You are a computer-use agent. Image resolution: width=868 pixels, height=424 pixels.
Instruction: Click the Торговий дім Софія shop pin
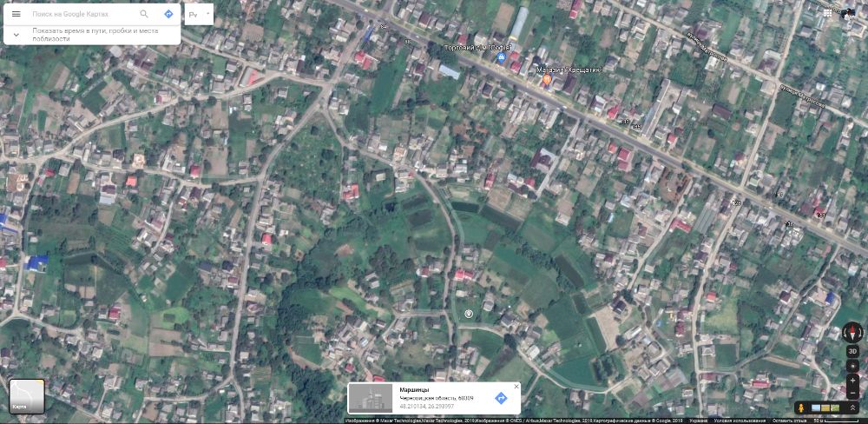click(502, 57)
